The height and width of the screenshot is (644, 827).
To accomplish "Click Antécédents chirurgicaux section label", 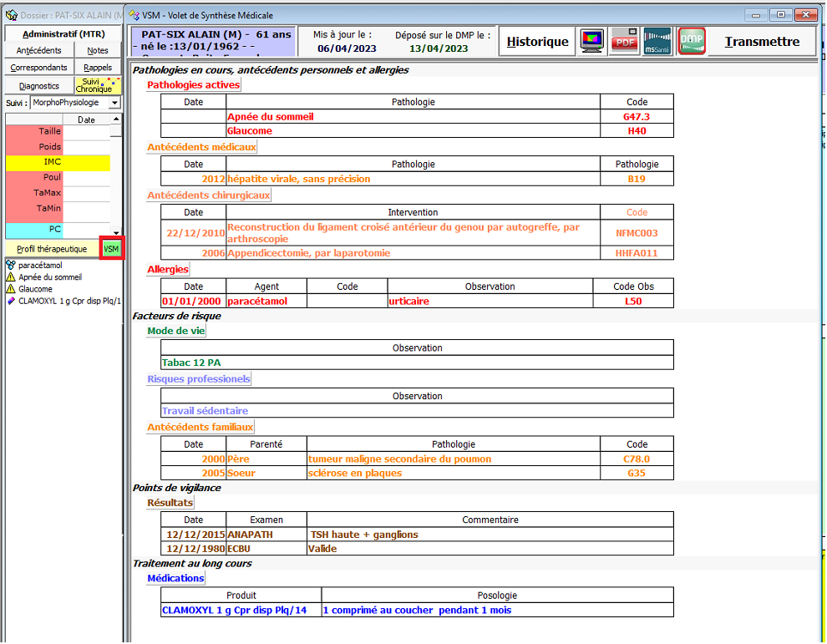I will [208, 195].
